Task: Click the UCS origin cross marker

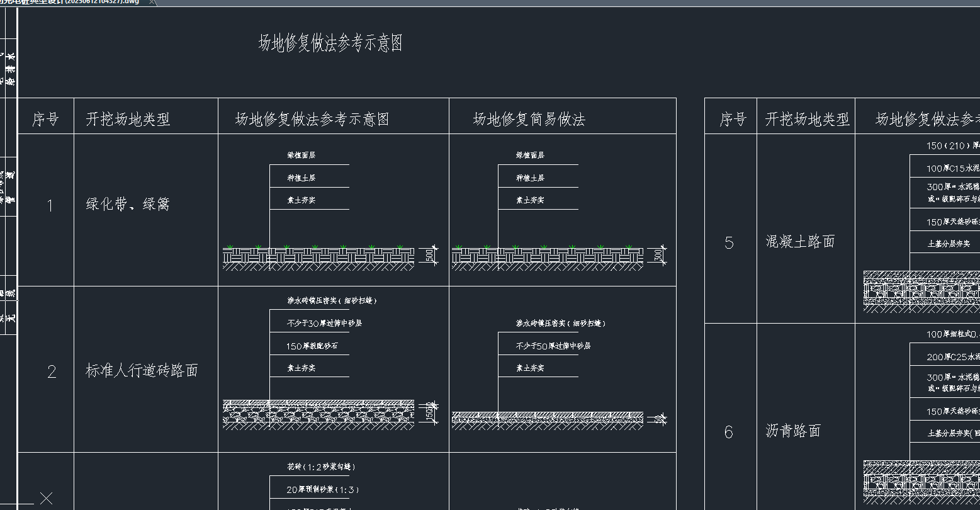Action: (46, 499)
